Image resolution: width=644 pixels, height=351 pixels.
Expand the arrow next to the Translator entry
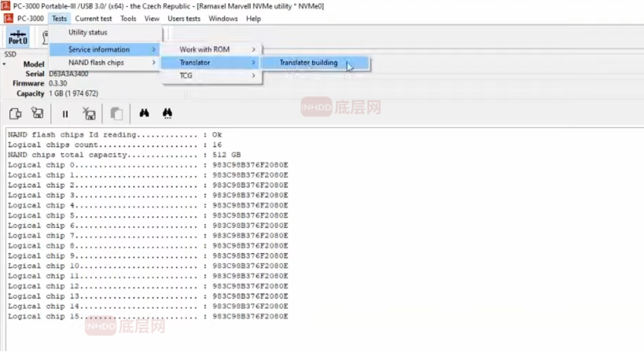point(253,62)
